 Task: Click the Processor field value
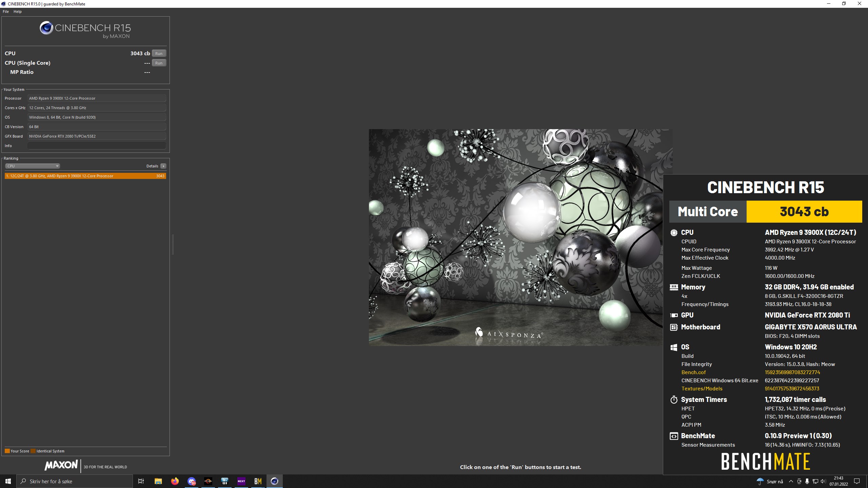click(97, 98)
